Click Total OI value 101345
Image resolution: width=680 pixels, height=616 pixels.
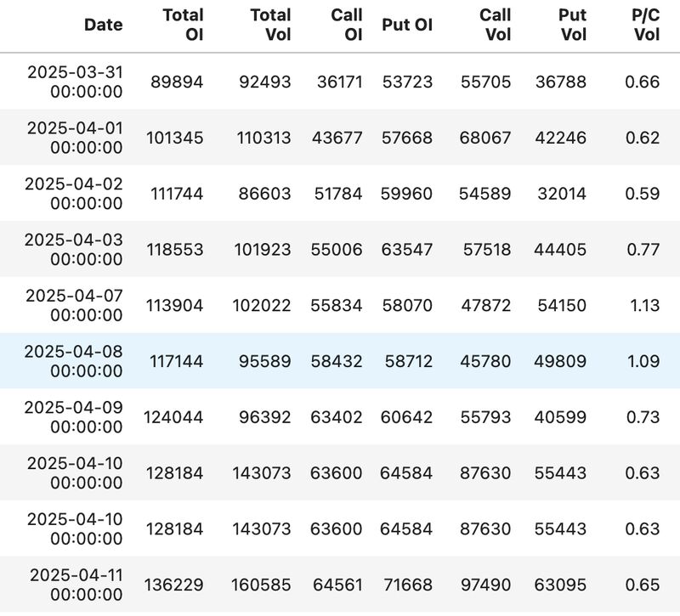175,138
